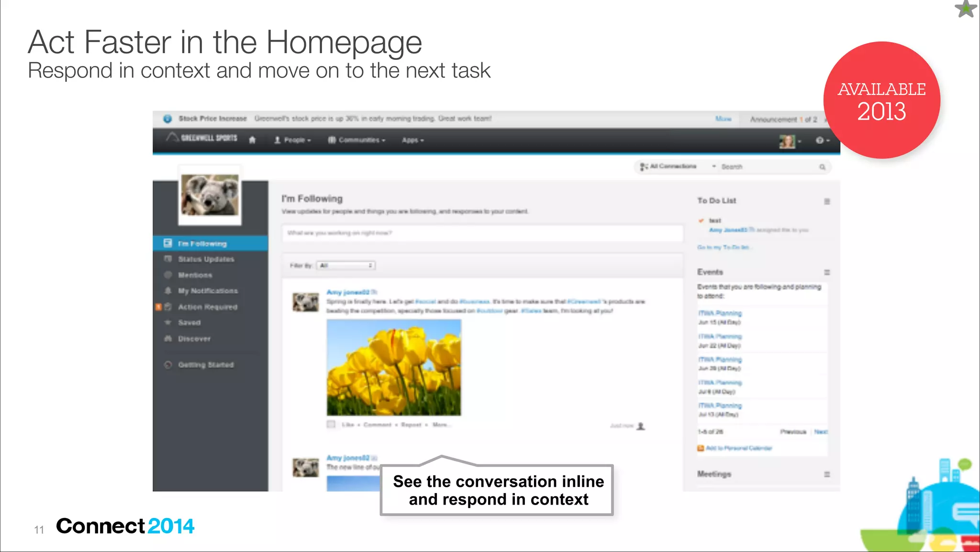Open the help question-mark menu

point(822,140)
